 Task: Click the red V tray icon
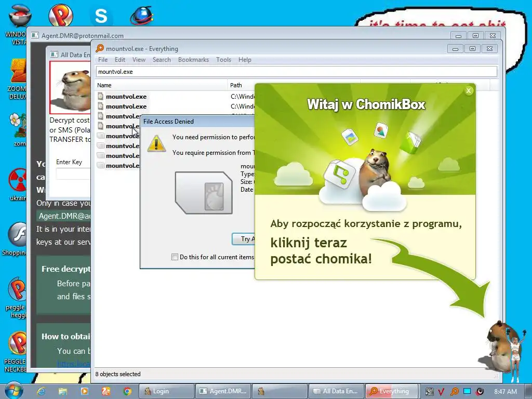pos(441,392)
